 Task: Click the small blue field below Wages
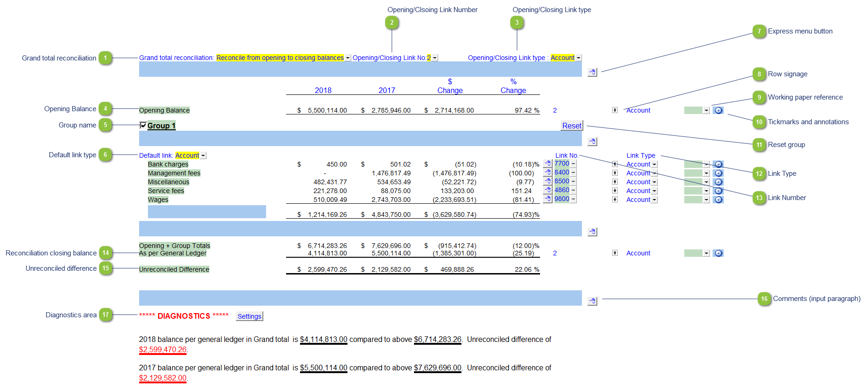point(207,212)
